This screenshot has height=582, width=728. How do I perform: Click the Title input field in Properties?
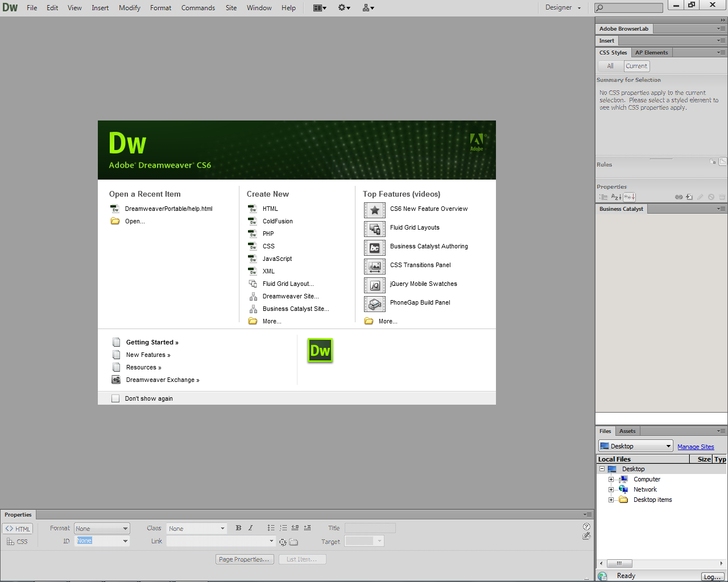point(370,528)
